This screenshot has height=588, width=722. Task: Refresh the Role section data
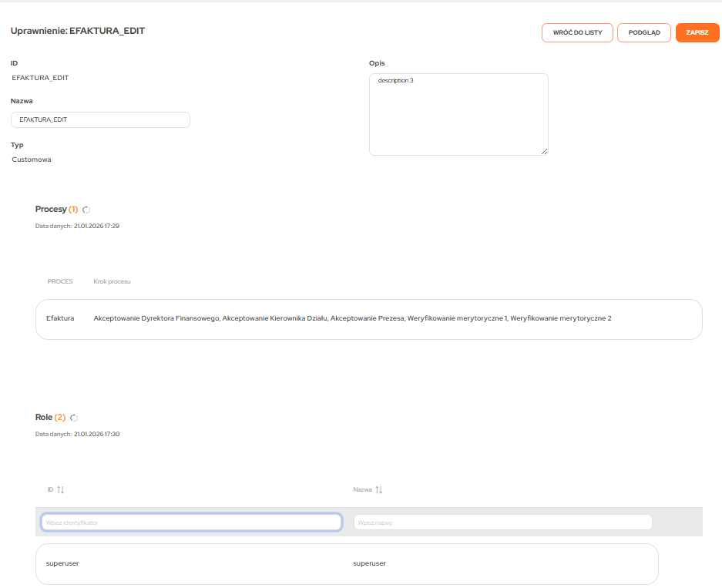(74, 418)
